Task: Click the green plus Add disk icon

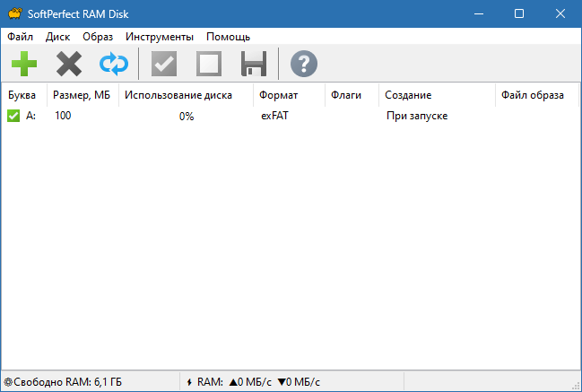Action: pyautogui.click(x=24, y=64)
